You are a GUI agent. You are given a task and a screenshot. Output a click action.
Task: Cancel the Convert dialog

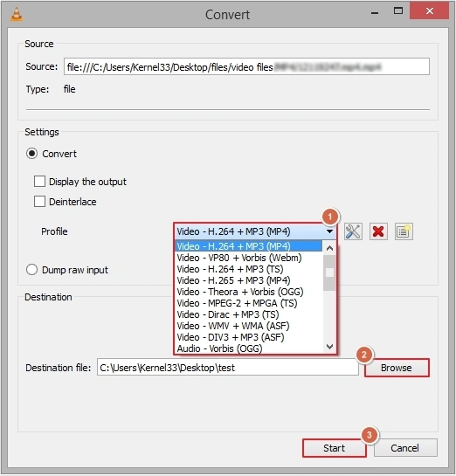pyautogui.click(x=405, y=448)
